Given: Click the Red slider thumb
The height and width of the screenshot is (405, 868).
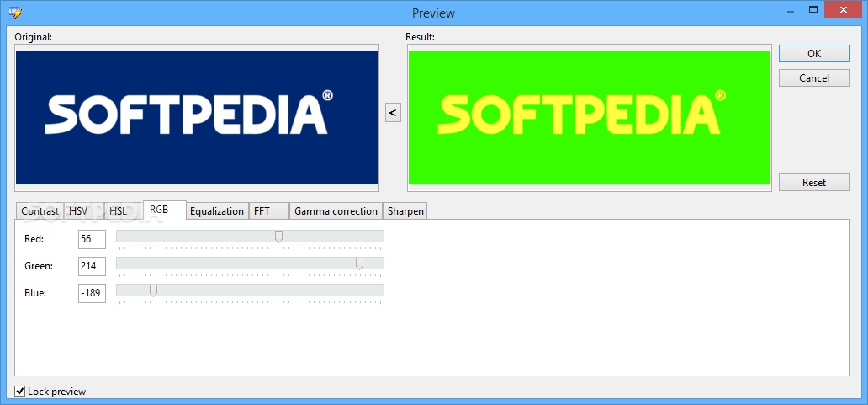Looking at the screenshot, I should (x=279, y=237).
